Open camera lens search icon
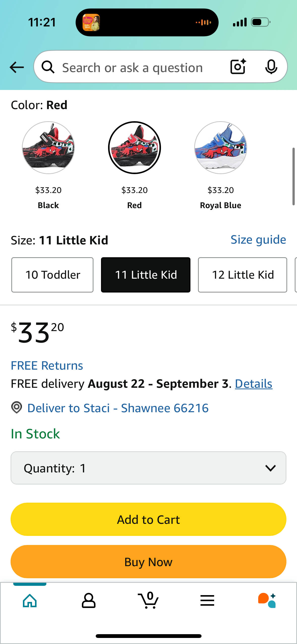This screenshot has height=644, width=297. (238, 67)
